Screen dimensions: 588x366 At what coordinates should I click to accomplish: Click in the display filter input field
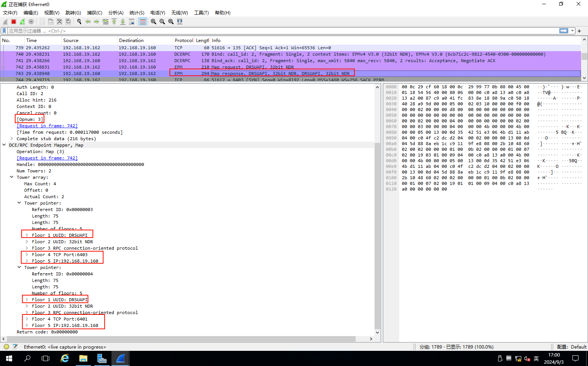tap(265, 31)
